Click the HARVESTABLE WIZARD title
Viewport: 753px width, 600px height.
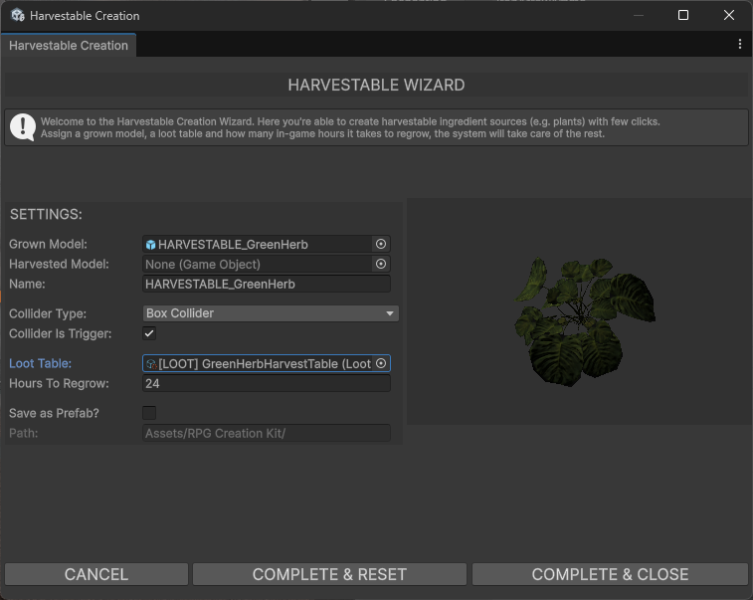(x=376, y=85)
